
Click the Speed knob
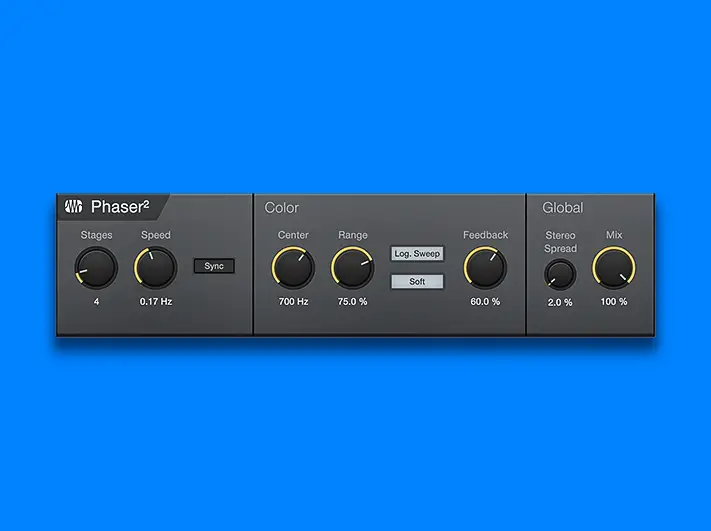pos(156,268)
